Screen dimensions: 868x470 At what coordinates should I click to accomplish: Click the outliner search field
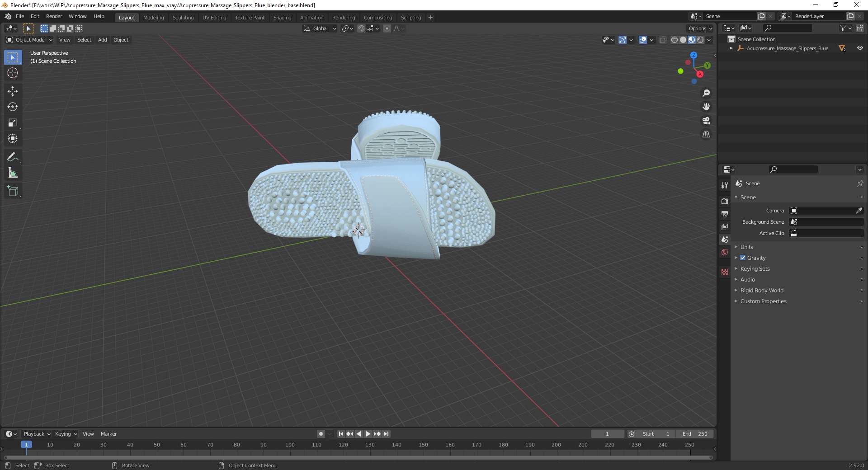(787, 28)
